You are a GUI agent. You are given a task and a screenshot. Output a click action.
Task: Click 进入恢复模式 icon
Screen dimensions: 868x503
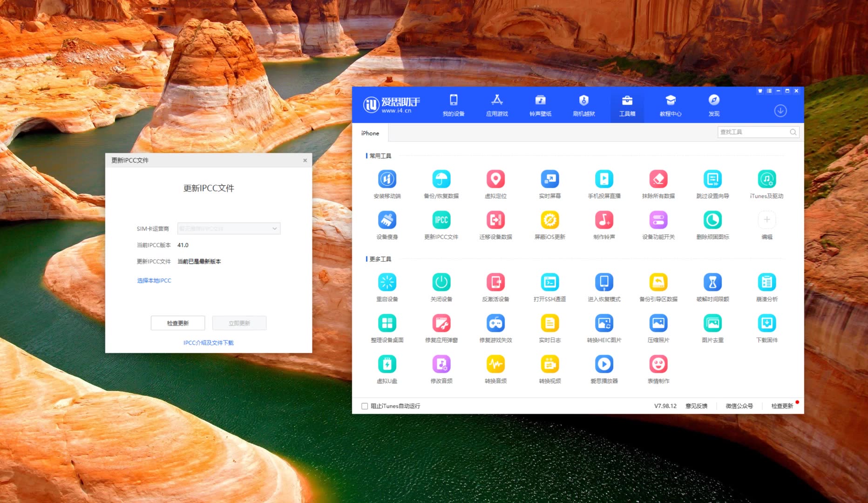point(604,282)
